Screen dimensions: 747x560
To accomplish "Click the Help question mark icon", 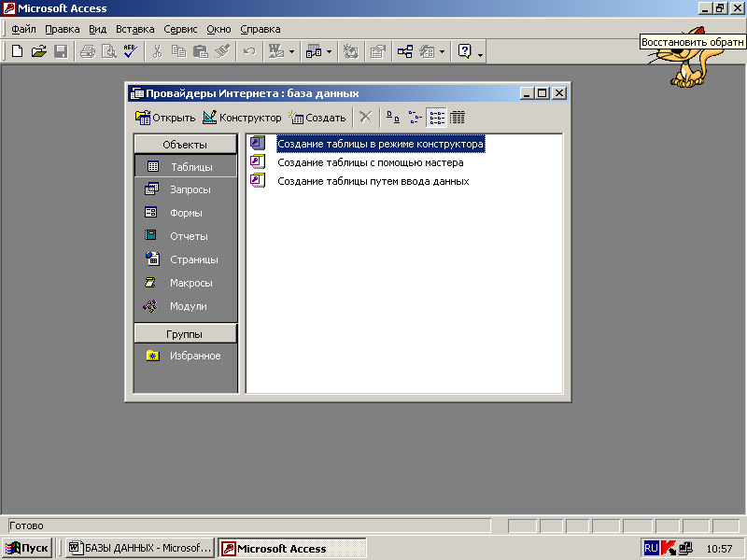I will 464,51.
